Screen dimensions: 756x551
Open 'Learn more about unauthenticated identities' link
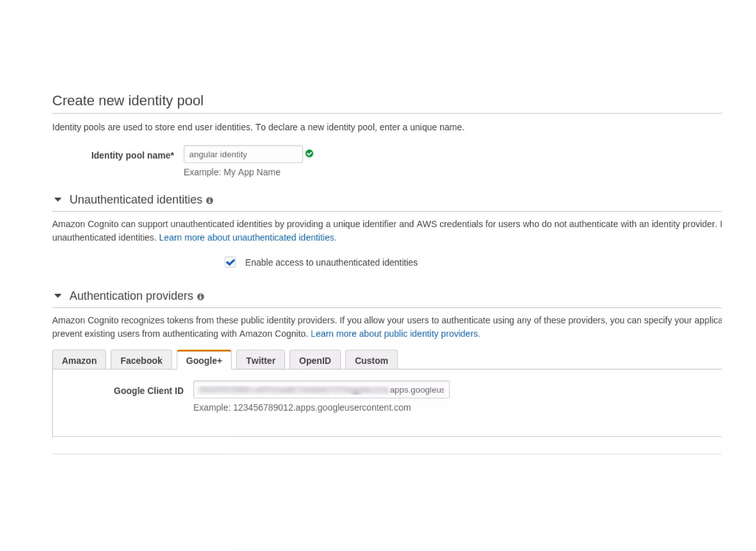248,237
